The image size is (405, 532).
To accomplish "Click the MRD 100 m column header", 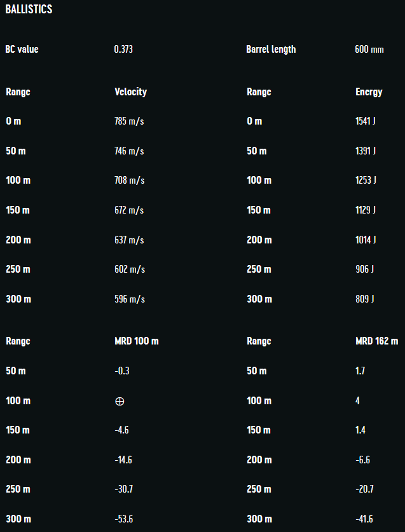I will coord(136,341).
